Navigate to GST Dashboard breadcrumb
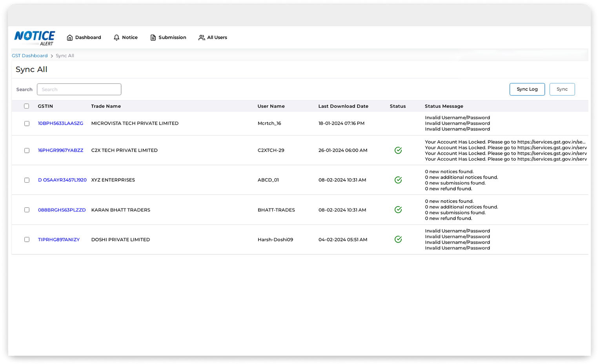Image resolution: width=599 pixels, height=364 pixels. point(29,56)
